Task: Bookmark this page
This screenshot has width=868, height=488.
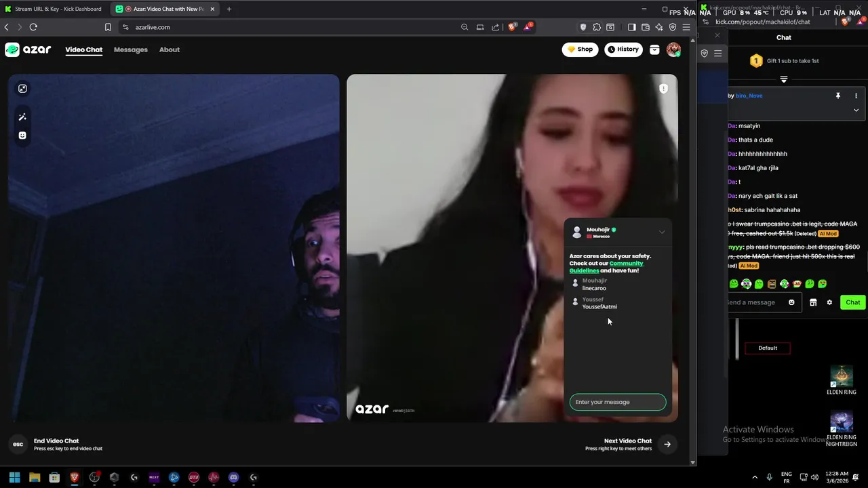Action: pyautogui.click(x=108, y=27)
